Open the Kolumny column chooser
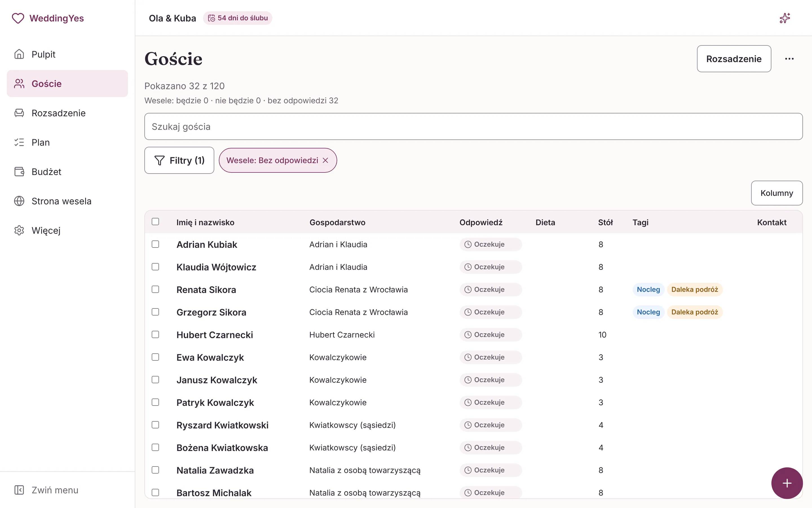The image size is (812, 508). 777,193
